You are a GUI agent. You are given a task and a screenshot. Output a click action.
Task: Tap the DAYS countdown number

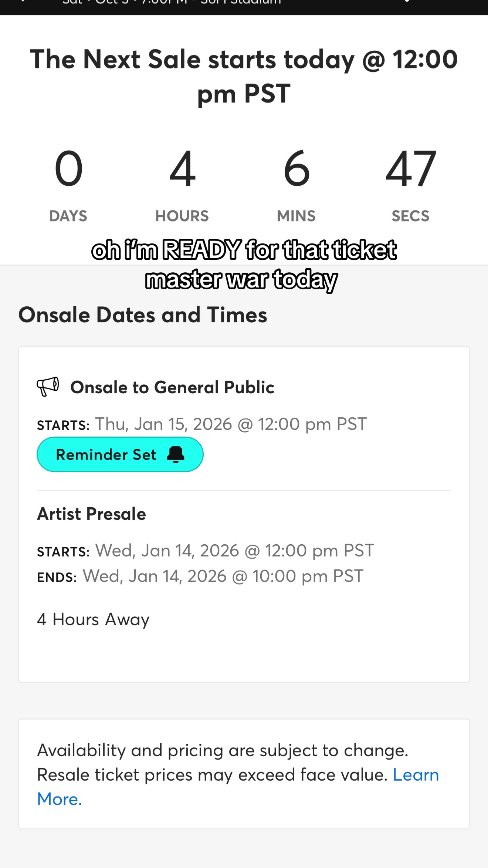68,169
